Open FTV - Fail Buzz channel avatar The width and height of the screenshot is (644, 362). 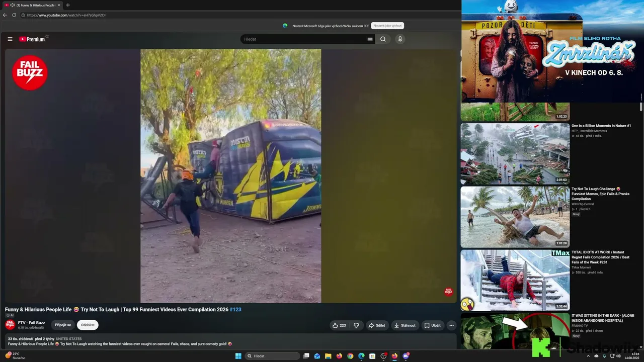click(10, 325)
